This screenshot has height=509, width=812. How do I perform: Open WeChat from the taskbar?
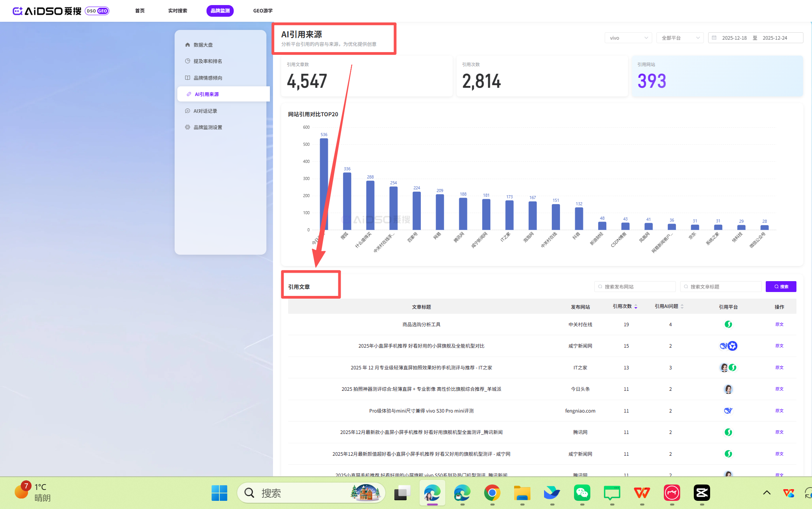582,493
